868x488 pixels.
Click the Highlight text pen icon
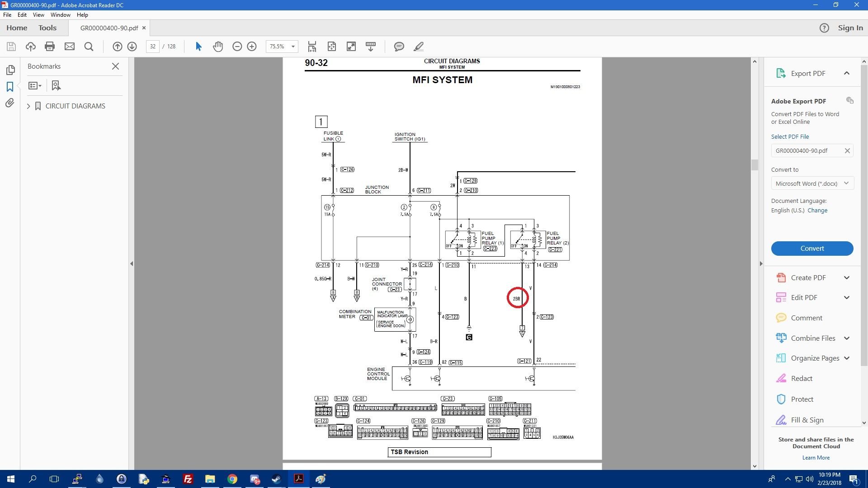tap(419, 47)
